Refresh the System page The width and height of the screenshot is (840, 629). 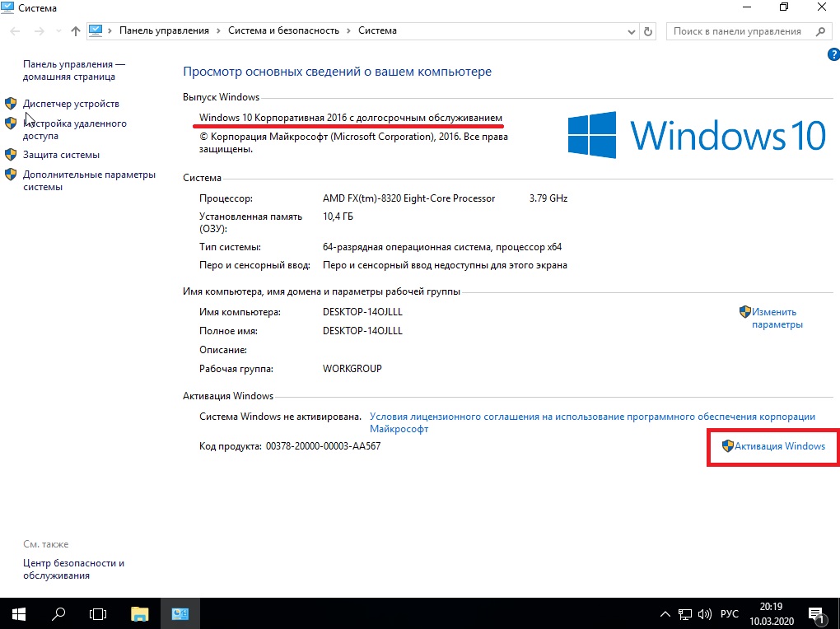point(647,31)
